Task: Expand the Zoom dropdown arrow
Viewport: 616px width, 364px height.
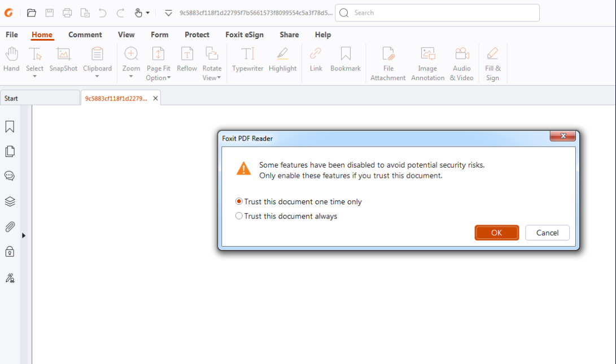Action: point(131,77)
